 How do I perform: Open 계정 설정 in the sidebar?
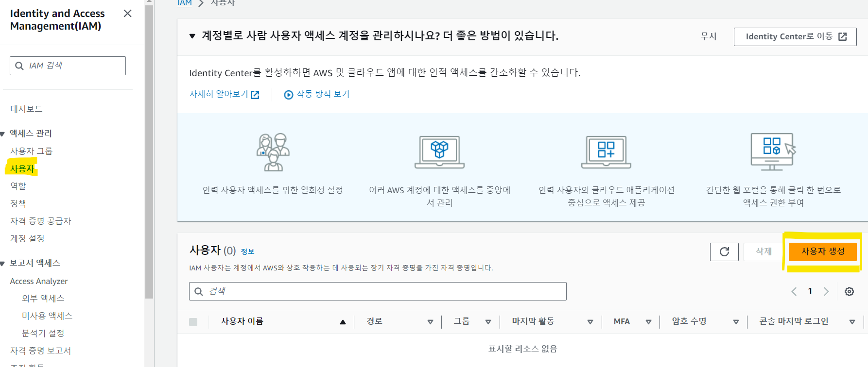(x=27, y=238)
